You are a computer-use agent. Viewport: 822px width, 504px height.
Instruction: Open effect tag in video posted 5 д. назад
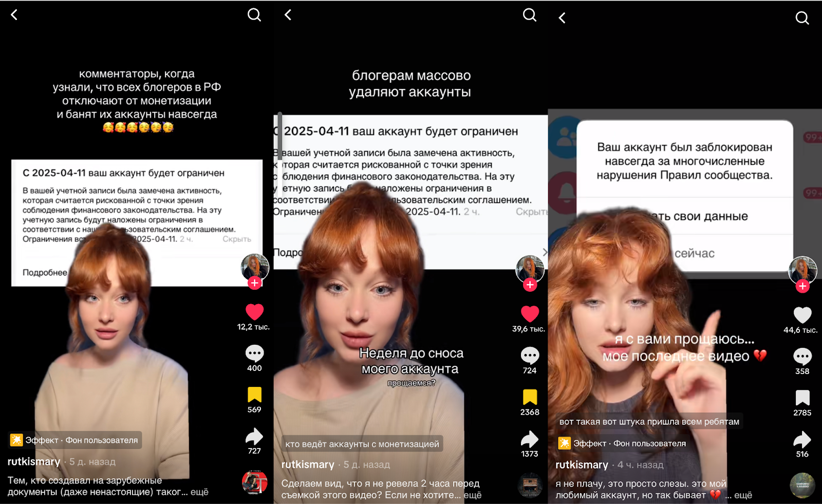pos(74,440)
